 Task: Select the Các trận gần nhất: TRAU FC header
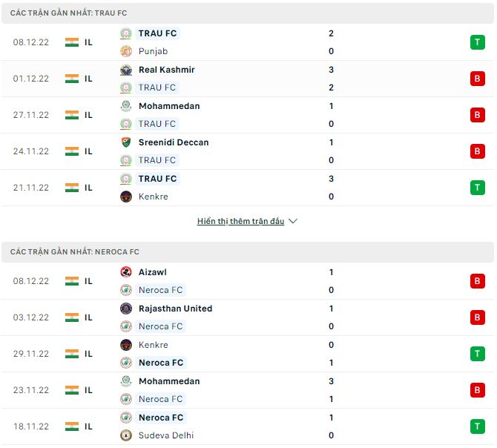click(x=248, y=13)
